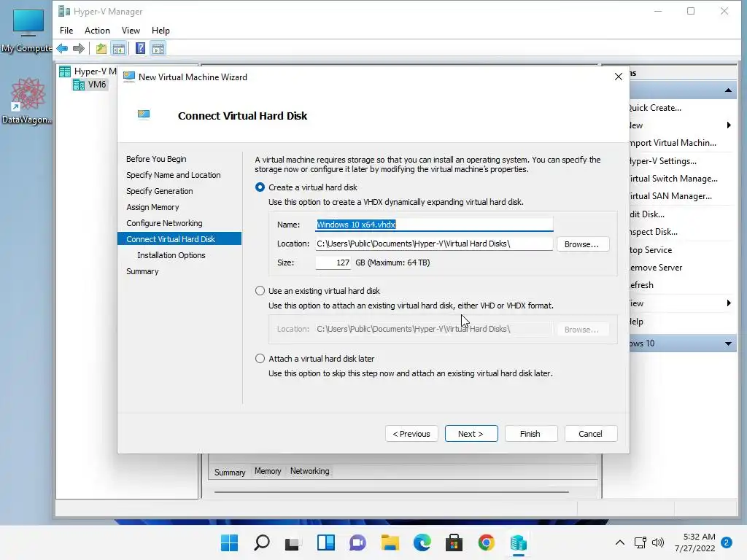Go to Installation Options step
The width and height of the screenshot is (747, 560).
[171, 255]
